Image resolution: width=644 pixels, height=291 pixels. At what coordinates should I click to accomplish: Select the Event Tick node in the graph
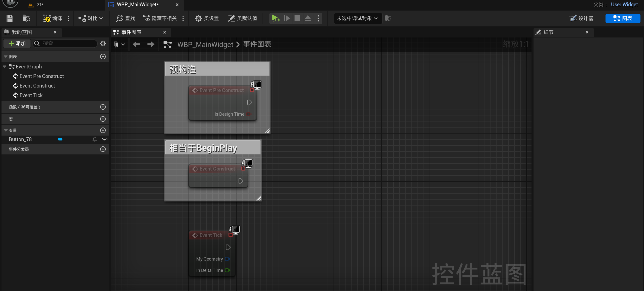click(211, 235)
